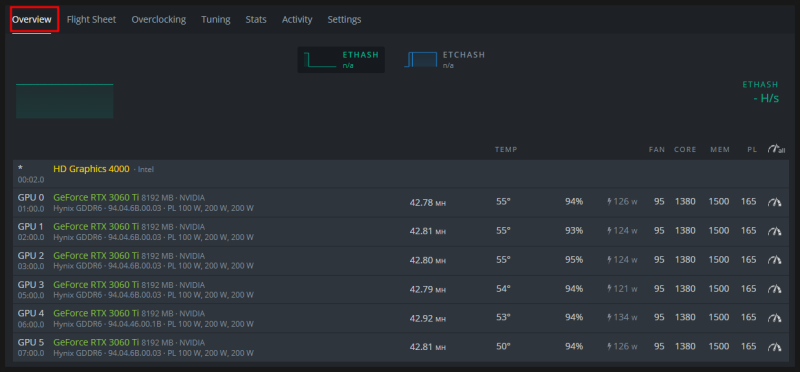Click the GPU 4 label 06:00.0
Viewport: 800px width, 372px height.
(31, 325)
